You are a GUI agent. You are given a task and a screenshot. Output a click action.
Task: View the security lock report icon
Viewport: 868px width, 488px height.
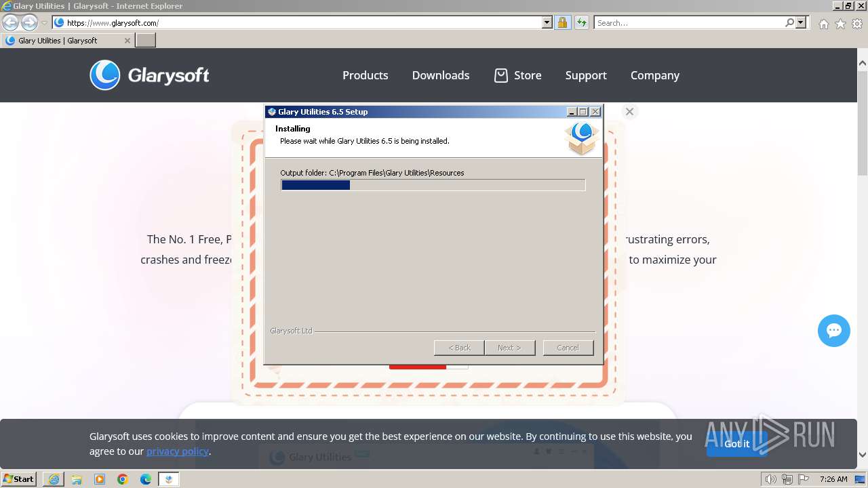point(562,22)
